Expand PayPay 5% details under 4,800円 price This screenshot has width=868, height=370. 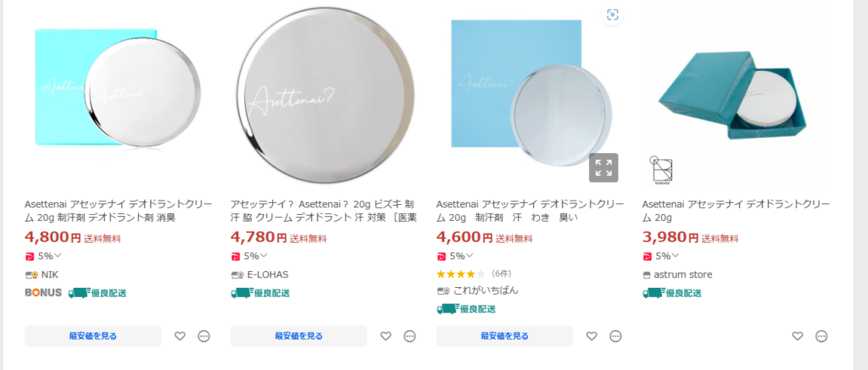coord(44,256)
